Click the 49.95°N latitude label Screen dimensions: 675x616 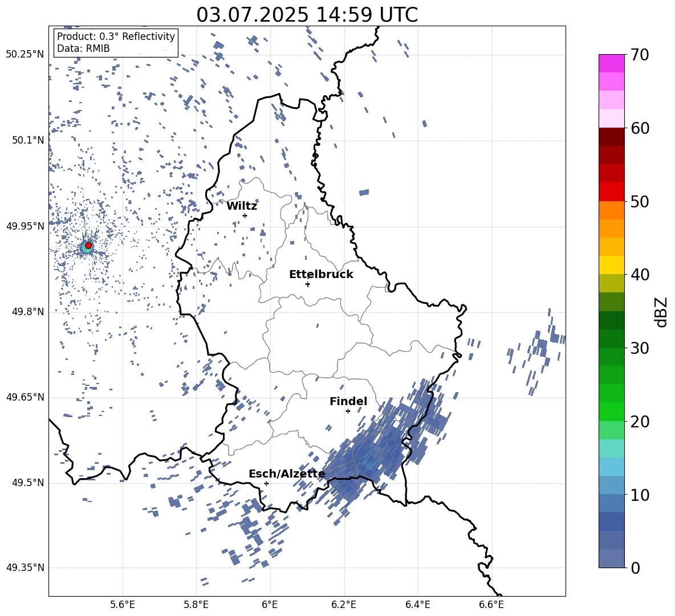click(x=25, y=226)
